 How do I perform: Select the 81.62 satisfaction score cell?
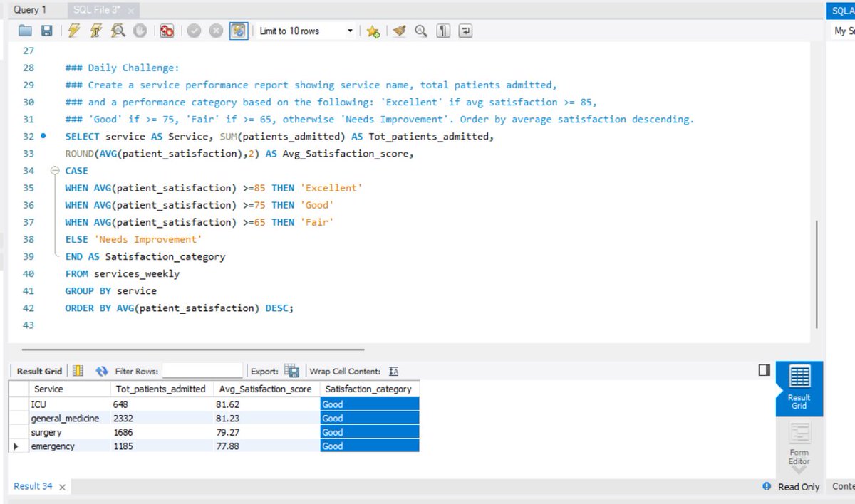pos(265,404)
